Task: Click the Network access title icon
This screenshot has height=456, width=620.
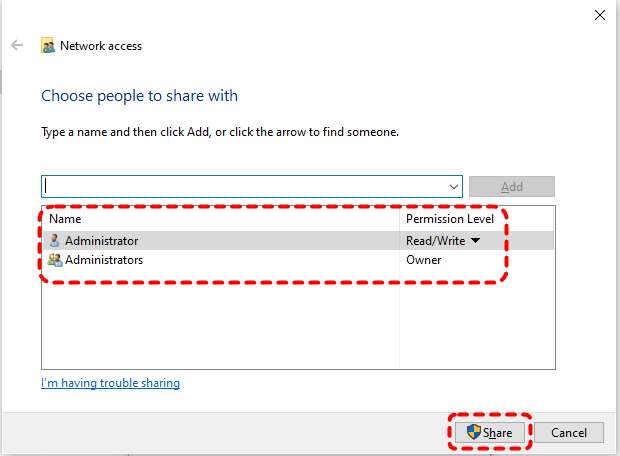Action: click(x=47, y=46)
